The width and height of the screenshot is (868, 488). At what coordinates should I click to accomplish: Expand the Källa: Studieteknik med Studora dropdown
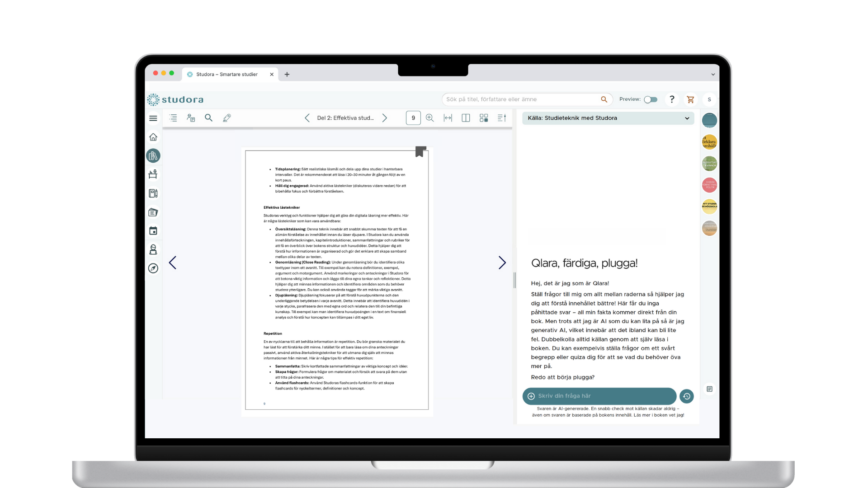tap(608, 118)
